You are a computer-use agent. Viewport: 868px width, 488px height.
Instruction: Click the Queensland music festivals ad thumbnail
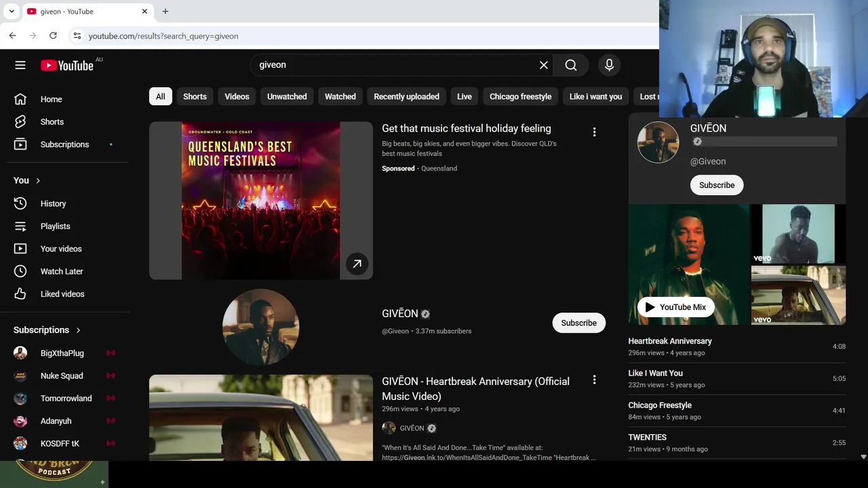point(261,201)
